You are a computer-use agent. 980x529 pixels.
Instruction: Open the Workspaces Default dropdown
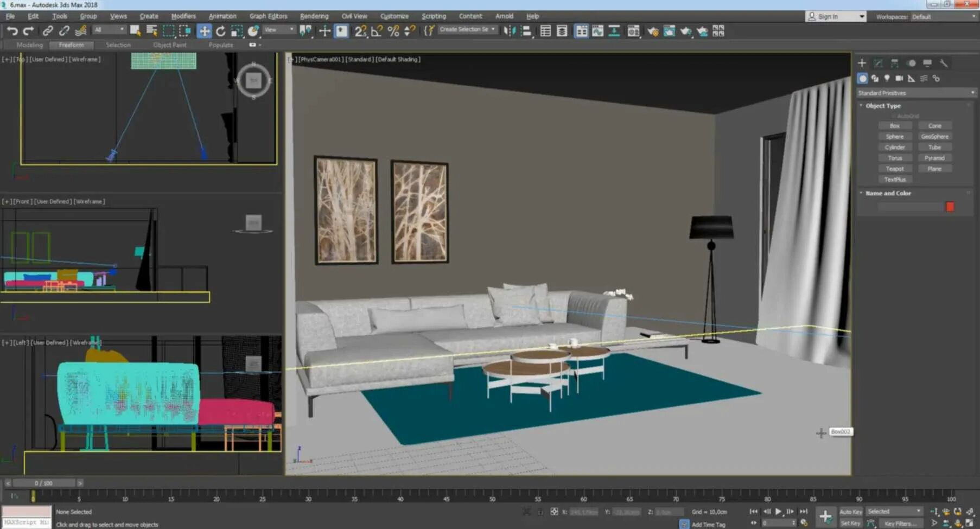943,17
